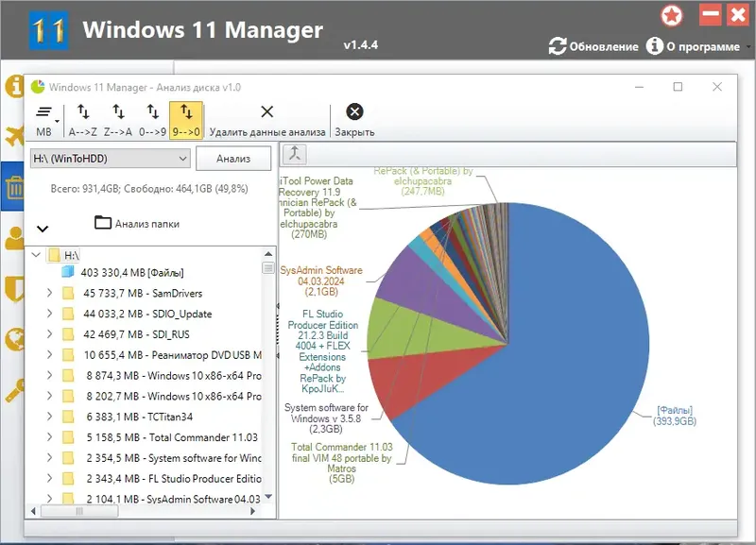Expand the SDI_RUS folder
The height and width of the screenshot is (545, 756).
49,333
